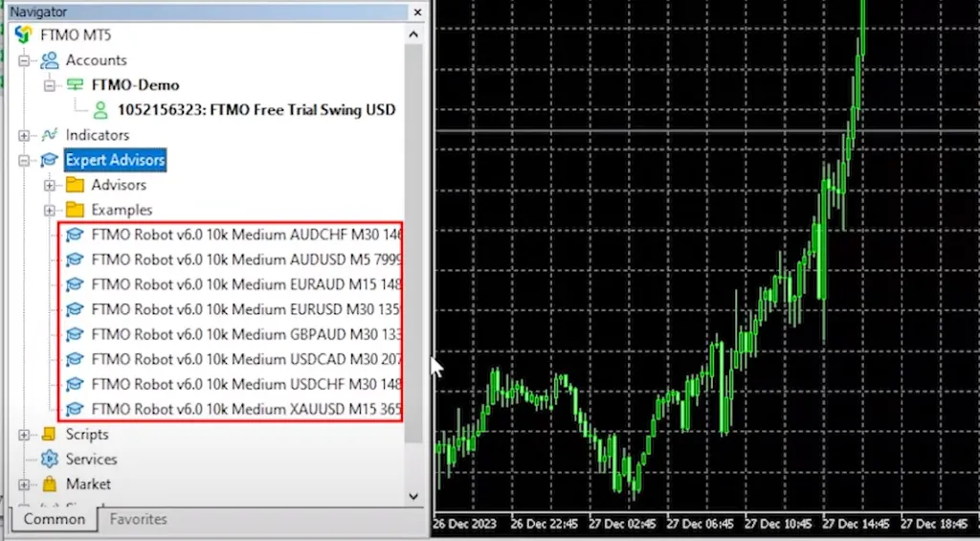Click the 27 Dec 14:45 time axis label

856,523
